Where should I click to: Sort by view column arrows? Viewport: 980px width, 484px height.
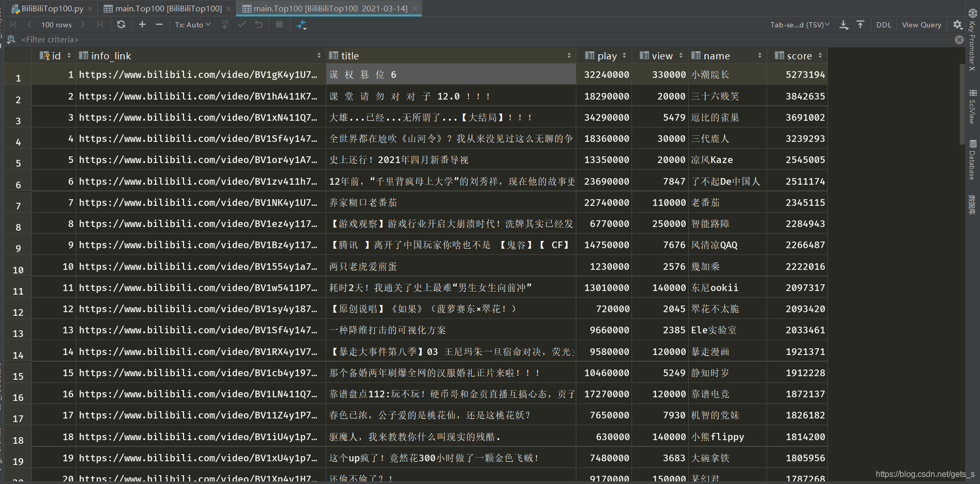(681, 55)
